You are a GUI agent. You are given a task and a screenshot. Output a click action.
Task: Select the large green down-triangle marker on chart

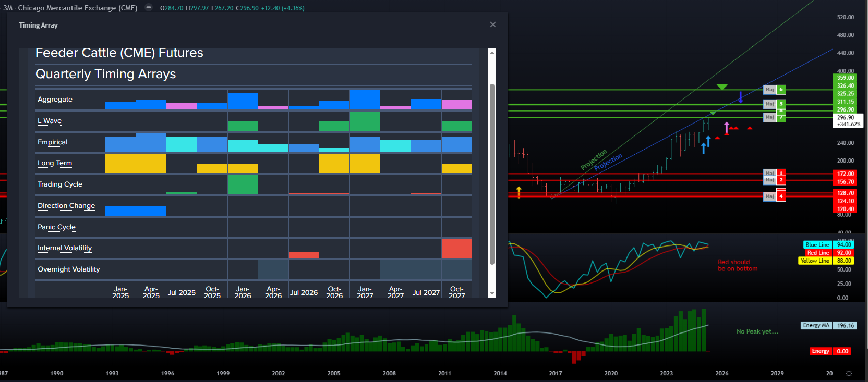pos(722,87)
